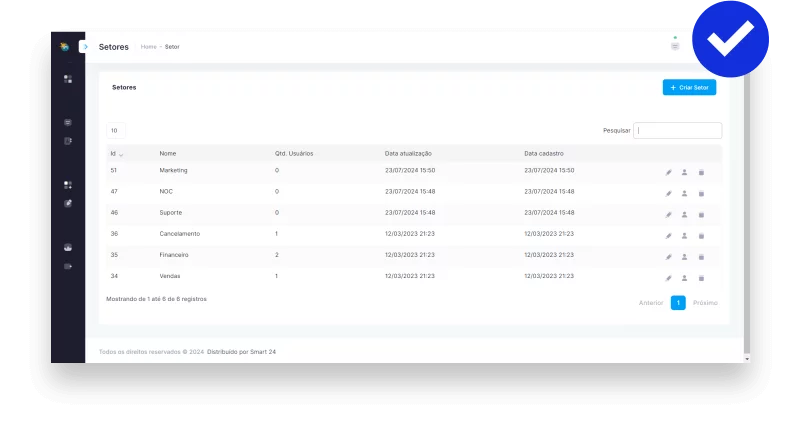Open users of Marketing sector
Viewport: 800px width, 434px height.
coord(684,172)
